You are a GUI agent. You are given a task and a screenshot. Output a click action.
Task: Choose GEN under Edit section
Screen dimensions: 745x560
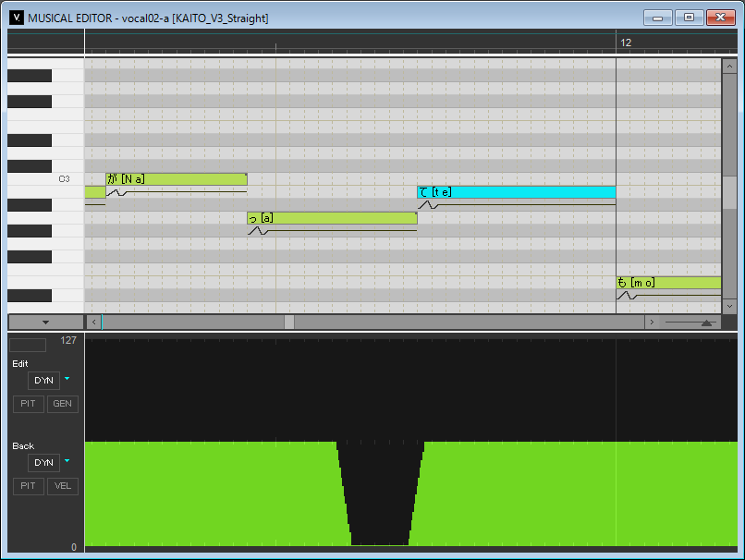(63, 404)
